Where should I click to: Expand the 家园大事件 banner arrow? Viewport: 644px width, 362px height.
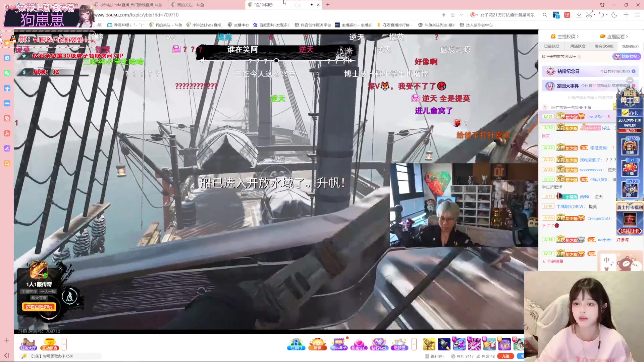634,86
